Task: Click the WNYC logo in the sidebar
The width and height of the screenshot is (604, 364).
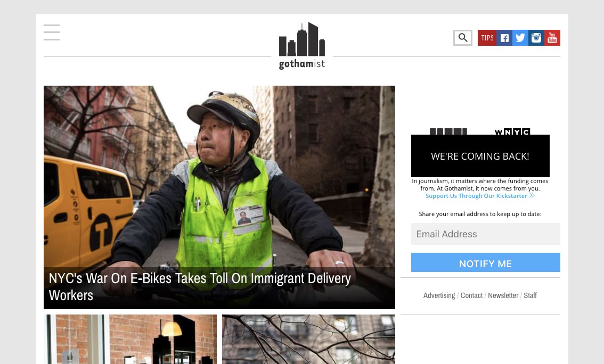Action: 512,133
